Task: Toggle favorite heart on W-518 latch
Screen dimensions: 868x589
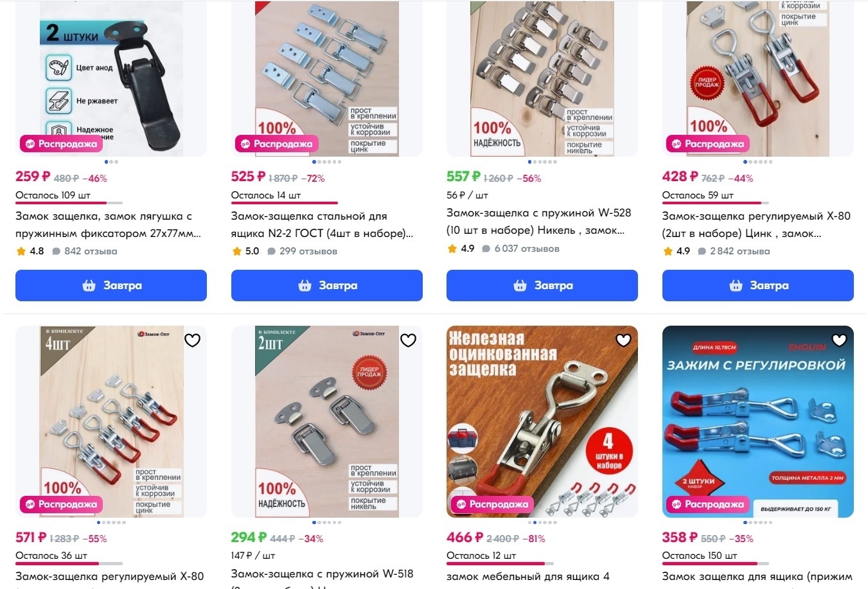Action: (x=408, y=340)
